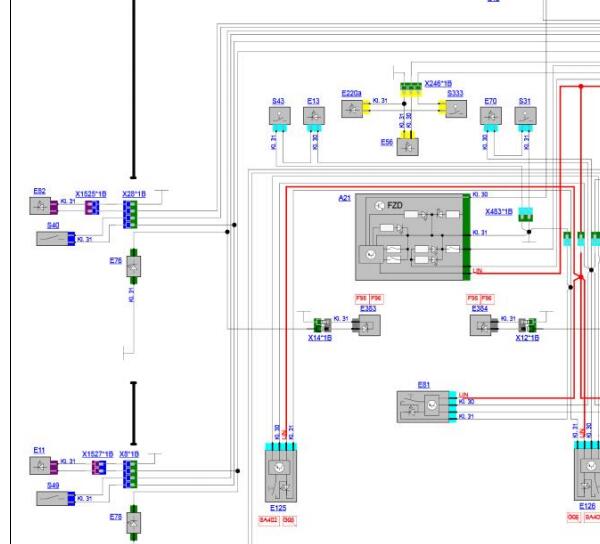The height and width of the screenshot is (544, 600).
Task: Open the E384 label link
Action: point(480,308)
